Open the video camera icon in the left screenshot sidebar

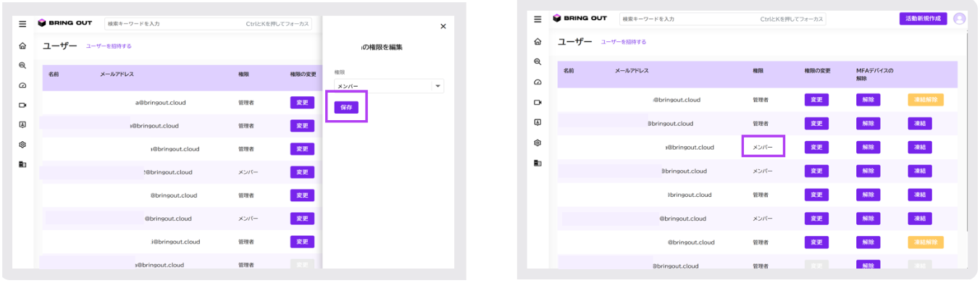22,105
